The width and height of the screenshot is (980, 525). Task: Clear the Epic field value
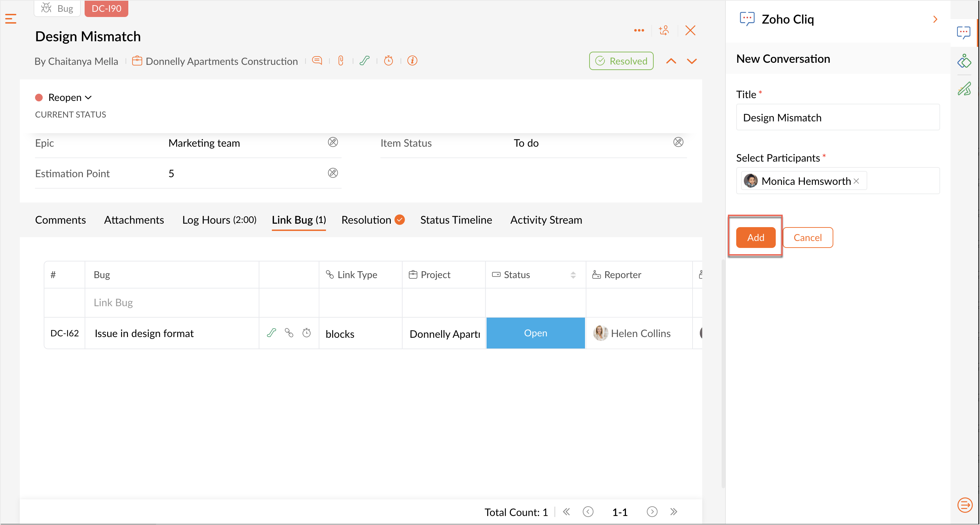pos(333,142)
